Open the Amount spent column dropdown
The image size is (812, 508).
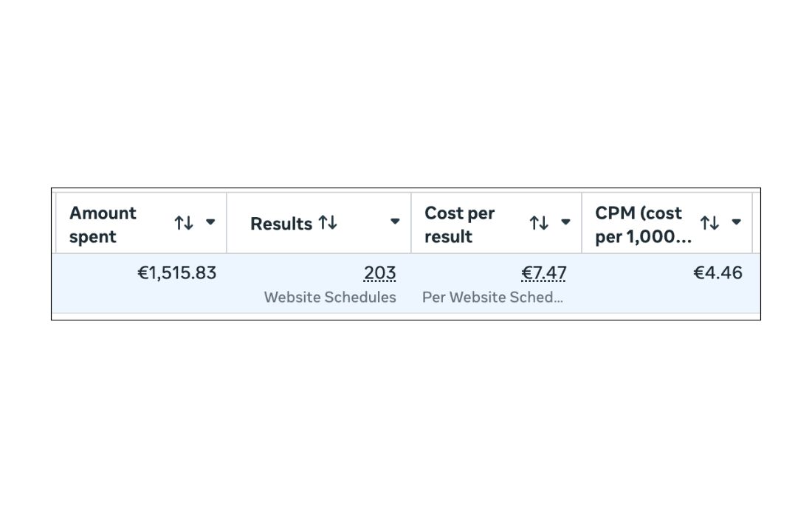tap(210, 222)
